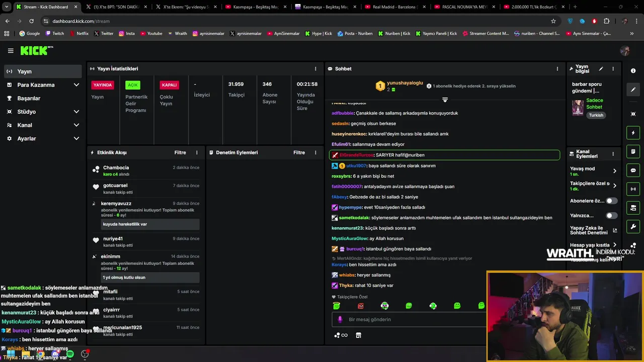The image size is (644, 362).
Task: Open Takipçilere özel sohbet options arrow
Action: pyautogui.click(x=614, y=186)
